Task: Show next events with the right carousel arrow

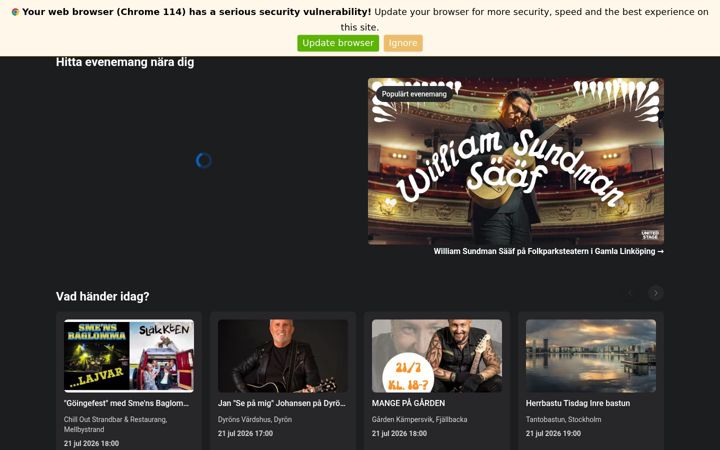Action: point(656,293)
